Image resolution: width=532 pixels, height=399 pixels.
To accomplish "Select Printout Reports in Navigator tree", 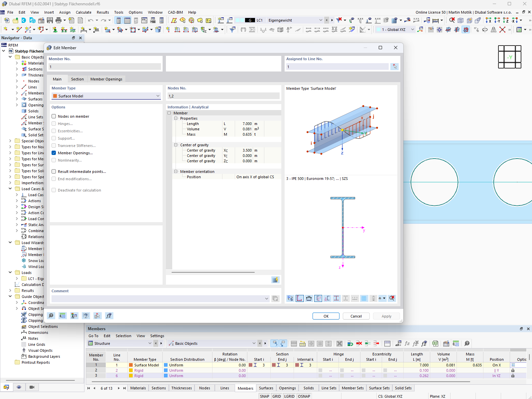I will pos(36,362).
